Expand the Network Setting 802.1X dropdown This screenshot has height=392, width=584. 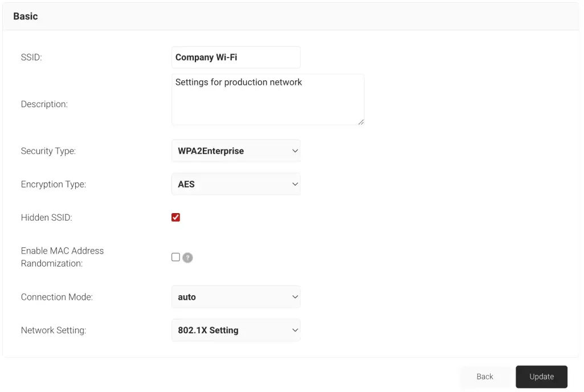[x=235, y=330]
